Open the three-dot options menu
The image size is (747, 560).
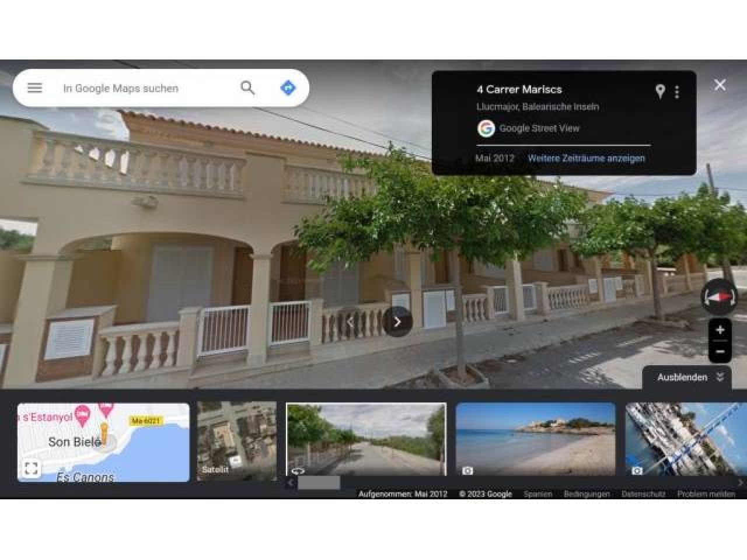point(677,92)
